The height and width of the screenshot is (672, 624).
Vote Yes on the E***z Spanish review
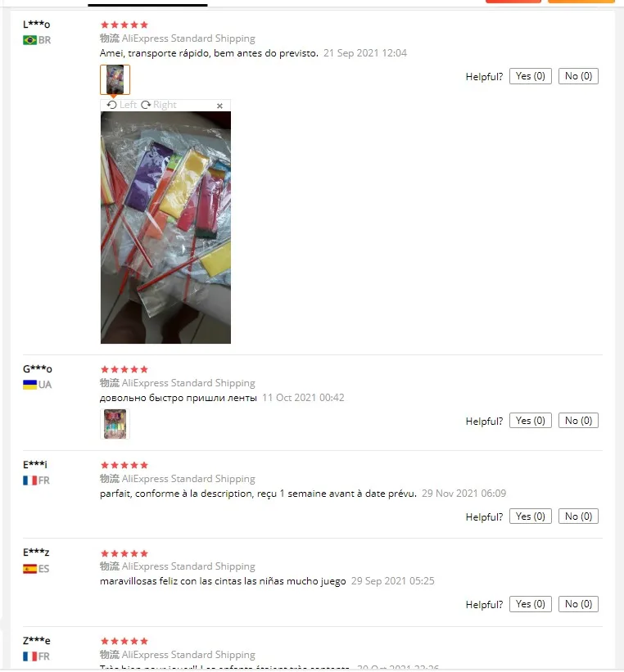click(x=530, y=604)
